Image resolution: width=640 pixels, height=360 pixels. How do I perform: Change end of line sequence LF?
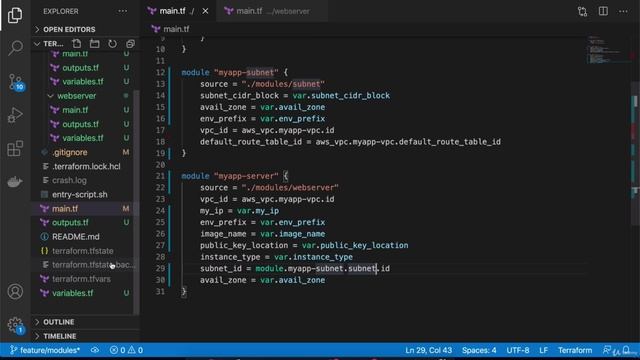(543, 350)
